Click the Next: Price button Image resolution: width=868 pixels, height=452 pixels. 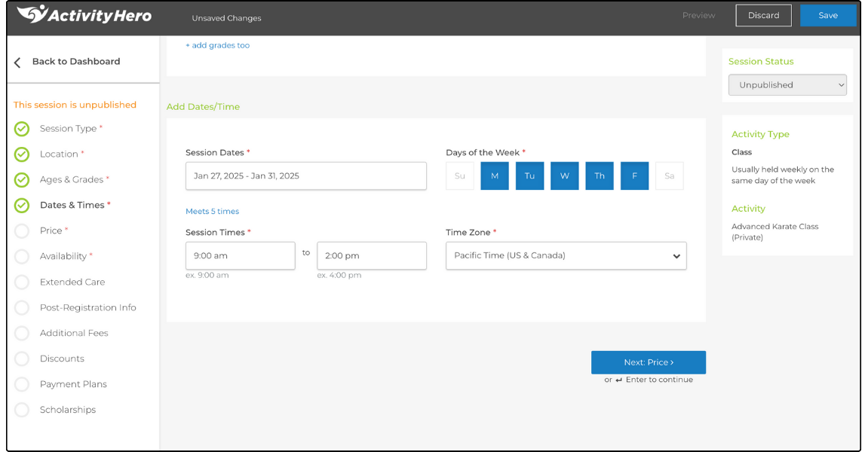point(649,362)
